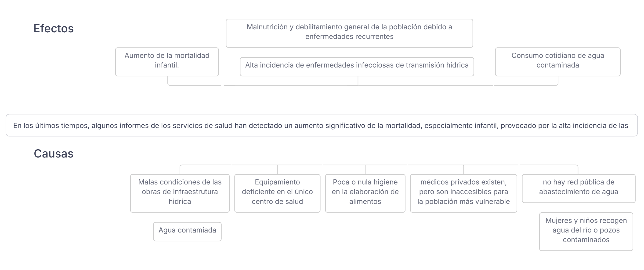
Task: Click the médicos privados existen box
Action: click(x=463, y=193)
